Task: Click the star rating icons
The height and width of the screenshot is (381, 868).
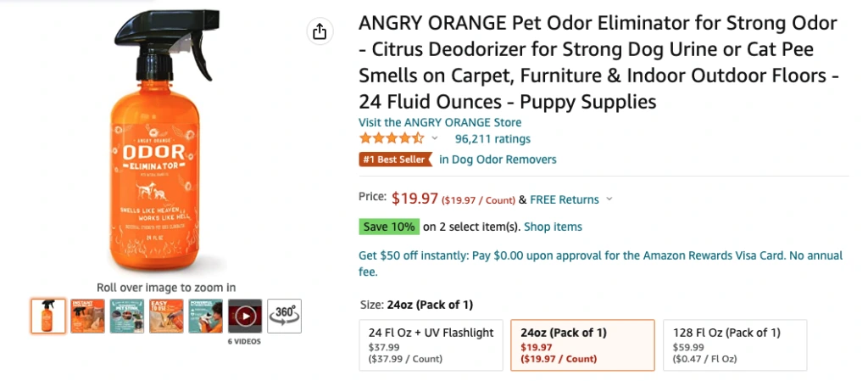Action: (x=391, y=138)
